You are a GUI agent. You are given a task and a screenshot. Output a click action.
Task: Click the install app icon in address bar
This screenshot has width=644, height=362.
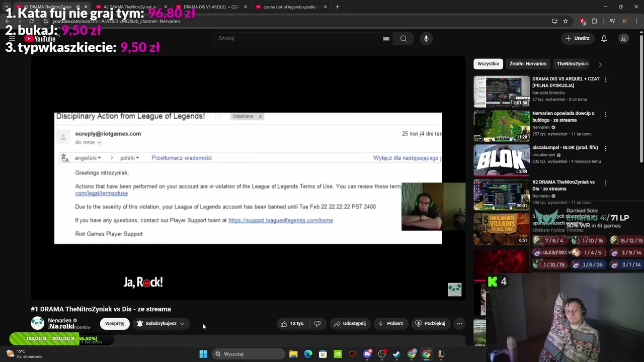[x=554, y=21]
